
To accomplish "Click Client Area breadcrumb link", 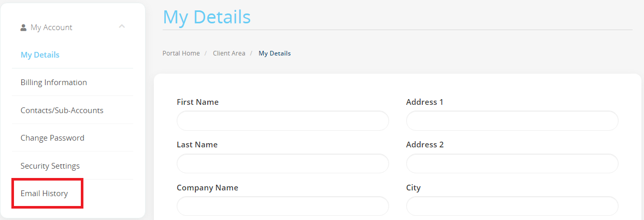I will click(229, 53).
